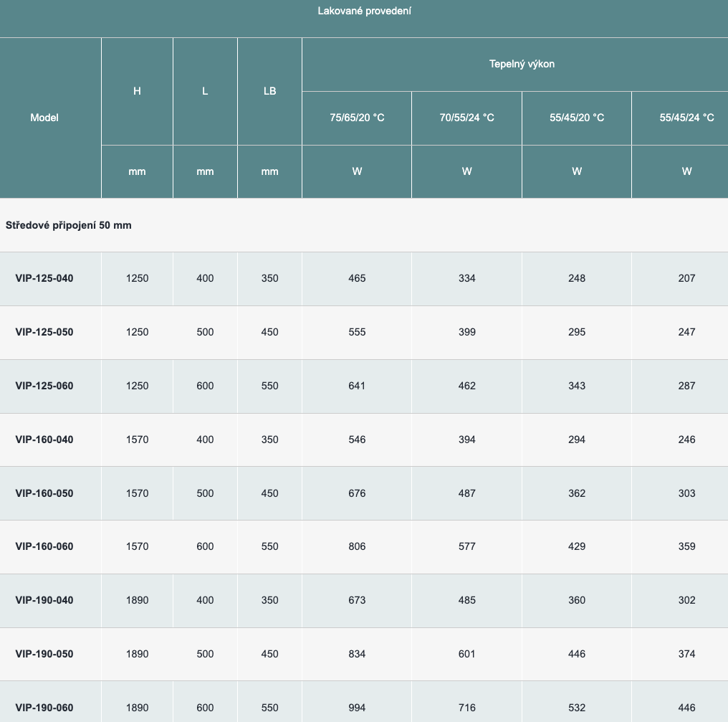Viewport: 728px width, 722px height.
Task: Click the VIP-125-040 model name cell
Action: tap(44, 278)
